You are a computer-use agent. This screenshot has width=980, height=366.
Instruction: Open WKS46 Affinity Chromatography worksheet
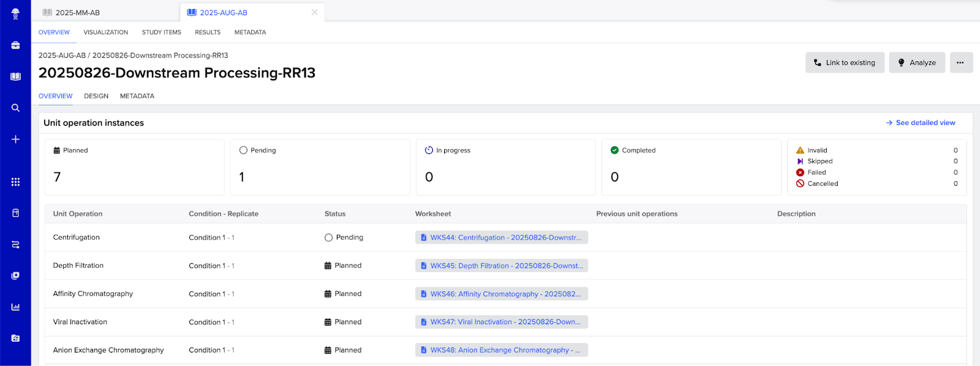[502, 294]
